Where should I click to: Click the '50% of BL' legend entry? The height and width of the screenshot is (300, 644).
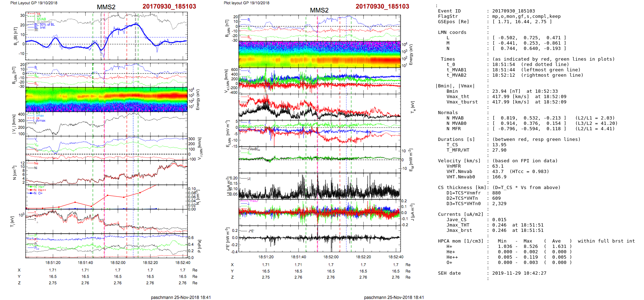pos(47,25)
